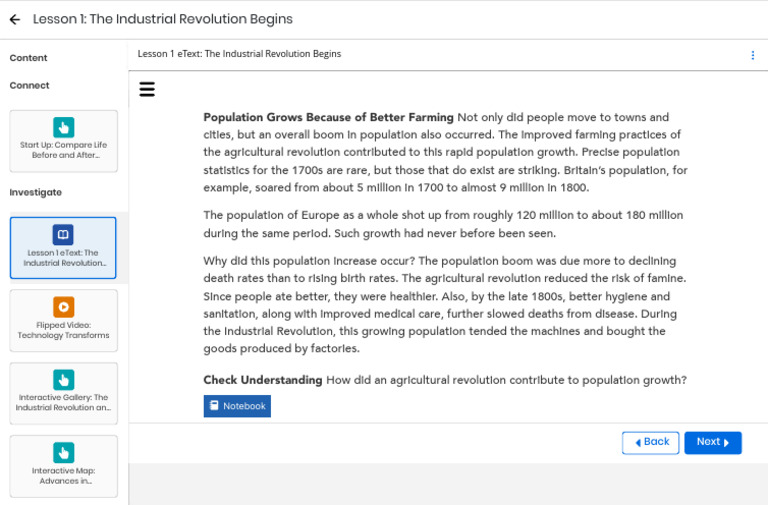Click the blue book icon for Lesson 1 eText

click(x=63, y=234)
